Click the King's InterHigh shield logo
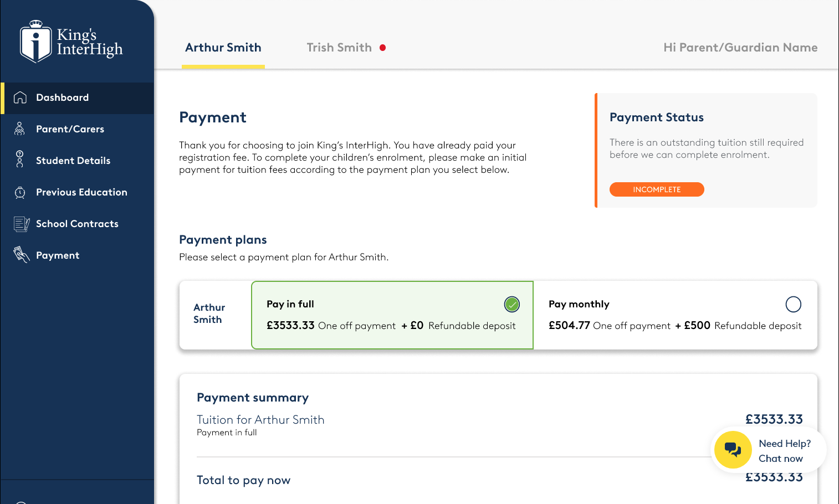Screen dimensions: 839x504 [x=36, y=42]
